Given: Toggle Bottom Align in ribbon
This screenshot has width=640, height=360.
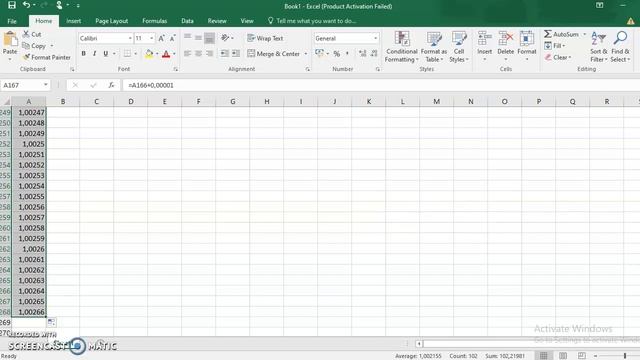Looking at the screenshot, I should click(209, 38).
